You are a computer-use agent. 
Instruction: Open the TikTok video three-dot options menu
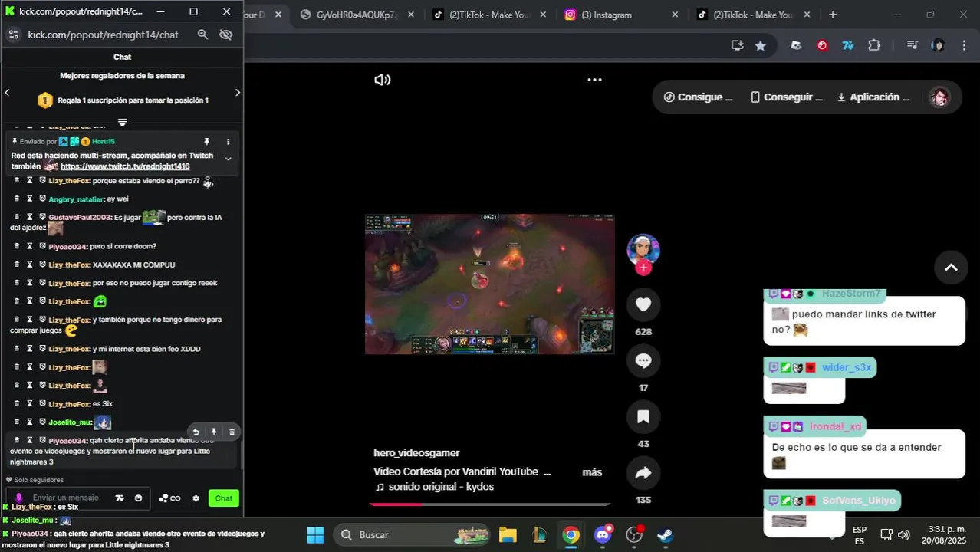[x=594, y=80]
